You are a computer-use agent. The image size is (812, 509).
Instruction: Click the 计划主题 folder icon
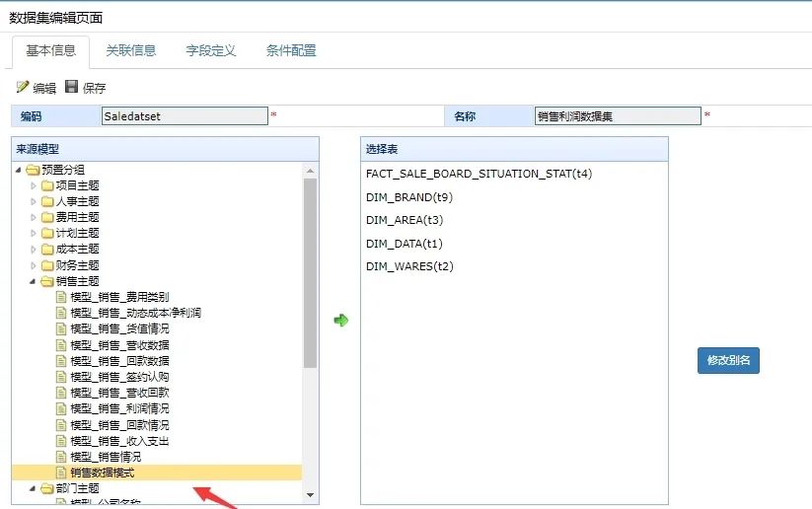[47, 234]
